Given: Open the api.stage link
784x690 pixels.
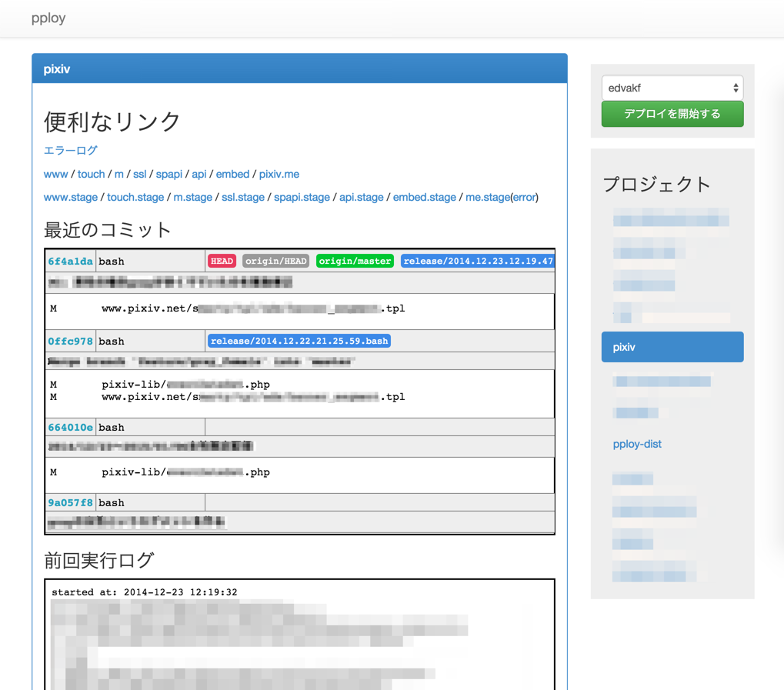Looking at the screenshot, I should (362, 197).
